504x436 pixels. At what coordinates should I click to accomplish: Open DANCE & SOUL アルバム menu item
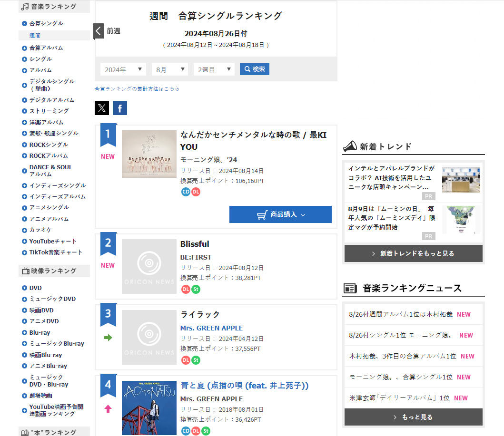[51, 171]
